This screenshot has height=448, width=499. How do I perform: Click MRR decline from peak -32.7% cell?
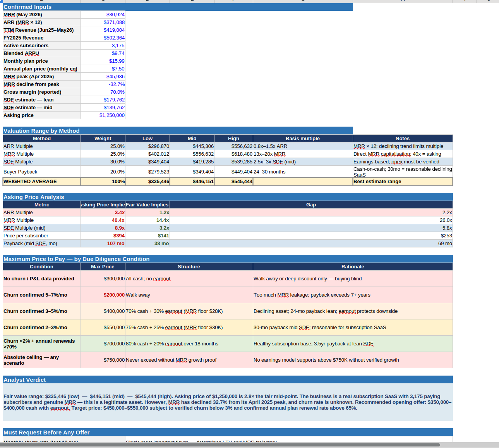pyautogui.click(x=103, y=84)
